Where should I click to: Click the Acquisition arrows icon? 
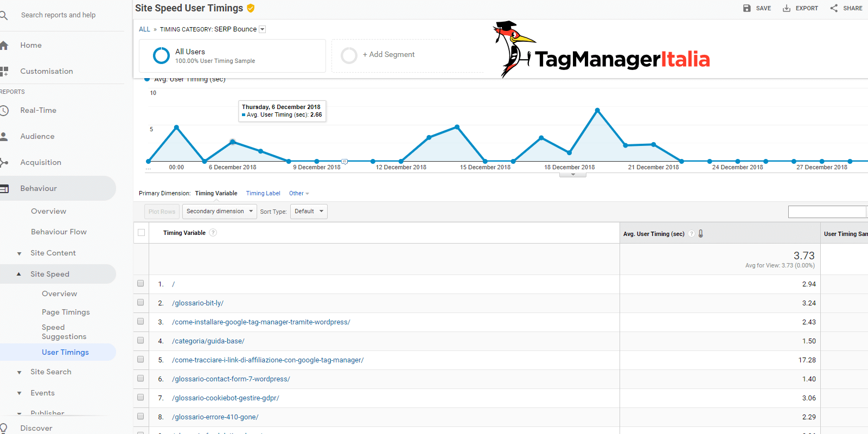point(4,163)
